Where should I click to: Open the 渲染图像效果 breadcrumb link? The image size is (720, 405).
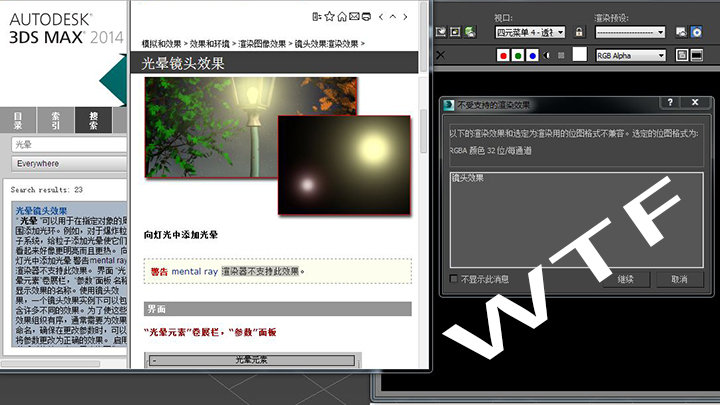coord(262,44)
